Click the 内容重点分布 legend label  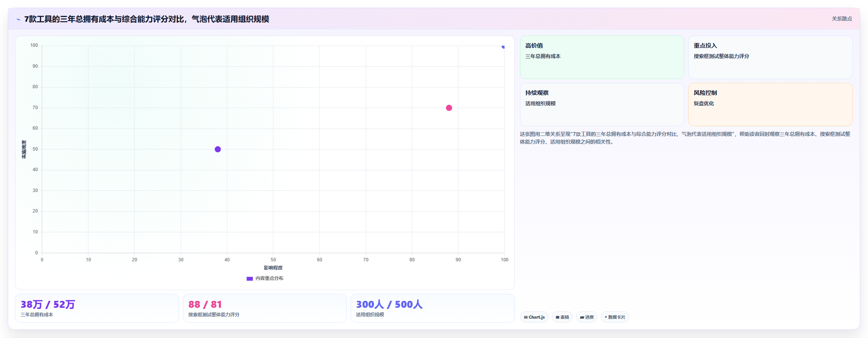click(x=269, y=278)
